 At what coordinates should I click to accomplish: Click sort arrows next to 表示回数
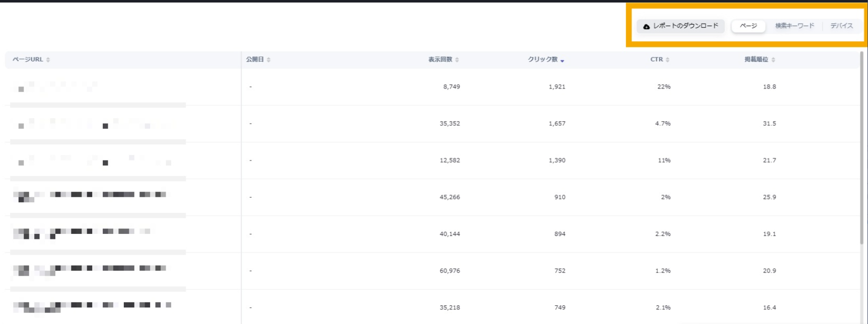pyautogui.click(x=457, y=60)
